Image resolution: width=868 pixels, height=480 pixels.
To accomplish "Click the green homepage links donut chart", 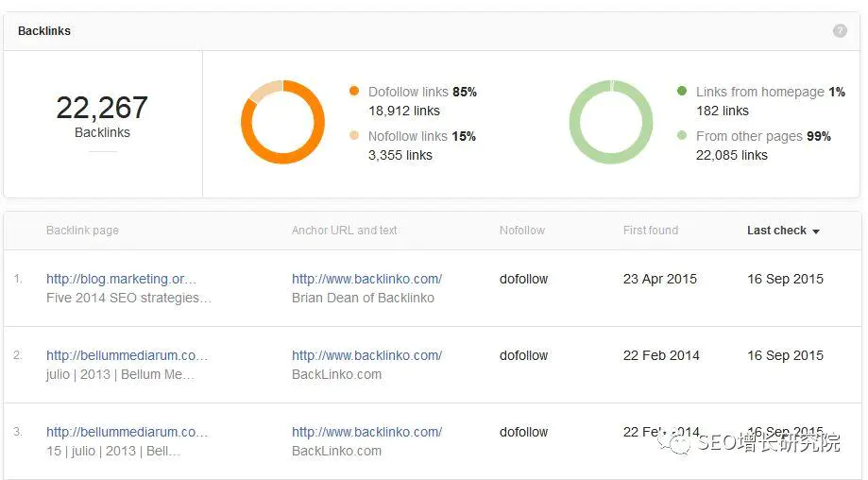I will click(x=611, y=122).
